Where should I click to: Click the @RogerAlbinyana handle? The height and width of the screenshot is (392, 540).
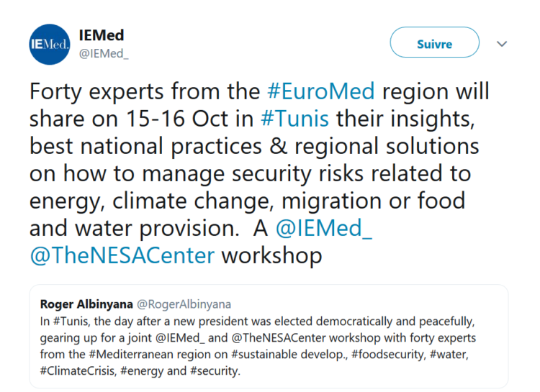pos(184,304)
